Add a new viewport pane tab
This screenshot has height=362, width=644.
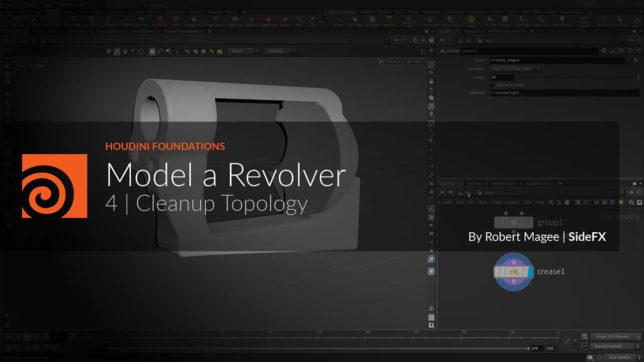(210, 31)
